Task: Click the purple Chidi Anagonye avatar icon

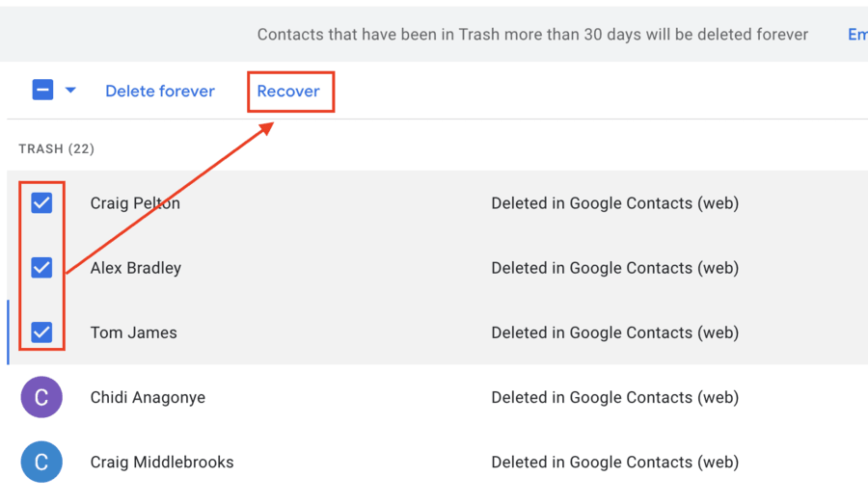Action: [41, 397]
